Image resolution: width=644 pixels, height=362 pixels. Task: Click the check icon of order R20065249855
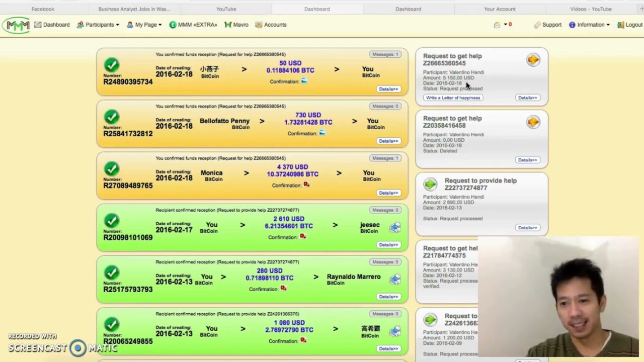[112, 324]
